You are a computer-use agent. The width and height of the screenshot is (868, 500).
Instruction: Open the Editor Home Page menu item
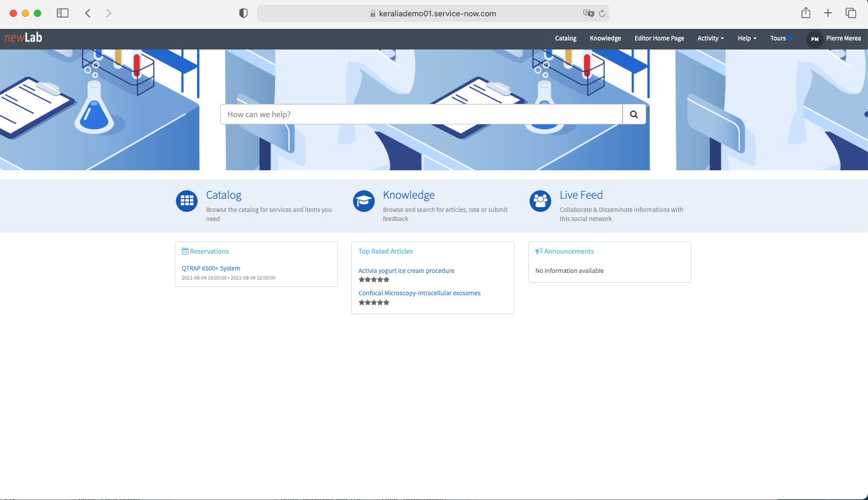[659, 38]
